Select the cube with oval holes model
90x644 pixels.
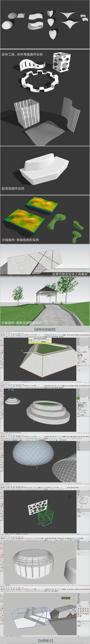pyautogui.click(x=62, y=62)
